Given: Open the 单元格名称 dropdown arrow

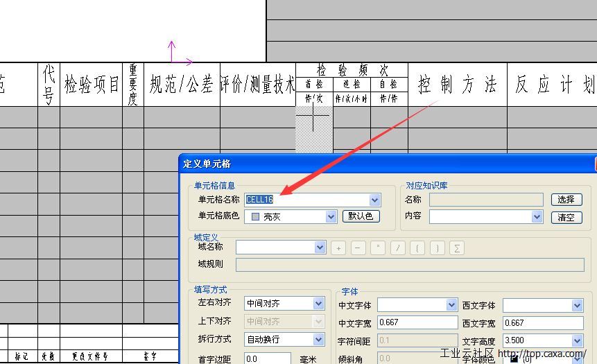Looking at the screenshot, I should [x=374, y=200].
